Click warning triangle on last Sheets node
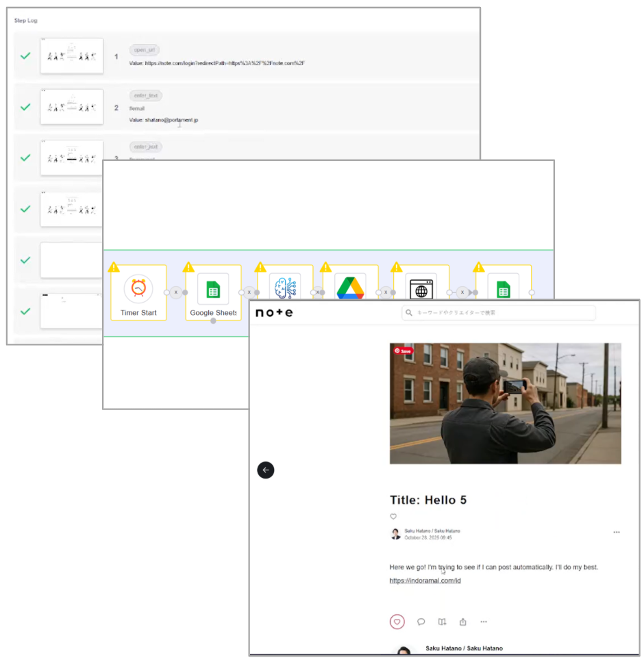Screen dimensions: 644x660 click(479, 267)
